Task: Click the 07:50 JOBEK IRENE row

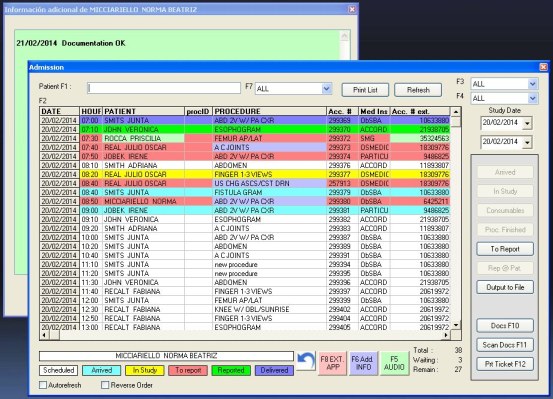Action: coord(245,156)
